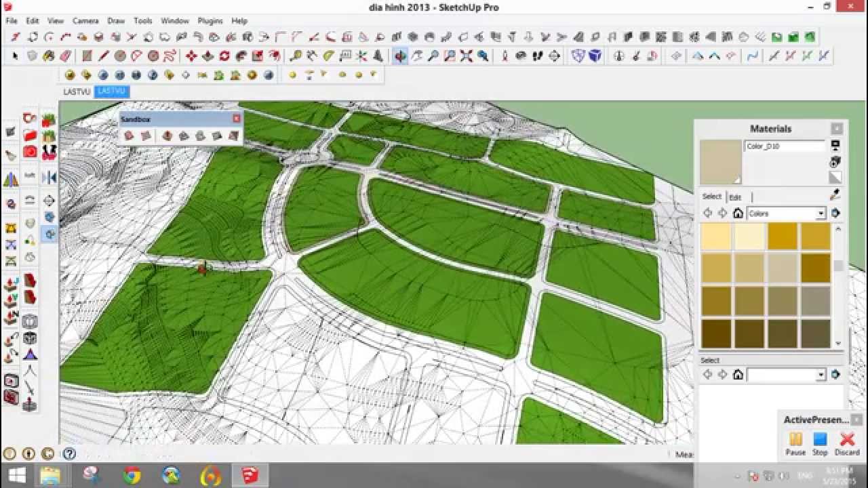Pick the Materials eyedropper sample tool

coord(835,195)
